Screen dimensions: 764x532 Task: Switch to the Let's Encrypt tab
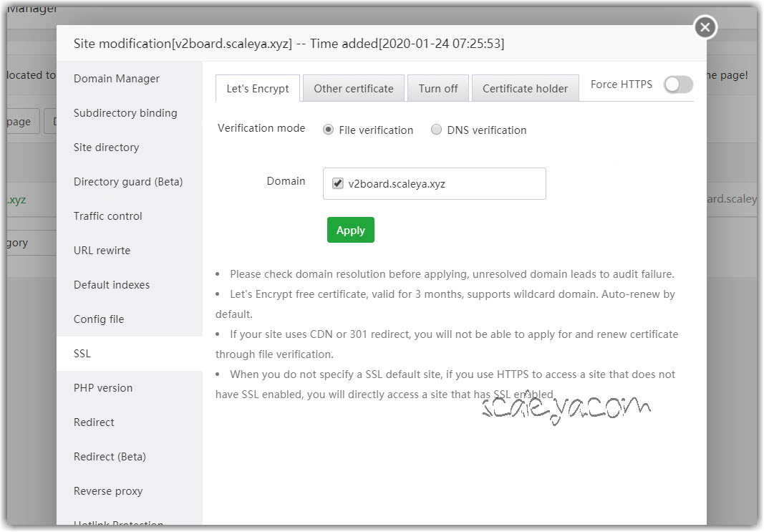tap(258, 89)
